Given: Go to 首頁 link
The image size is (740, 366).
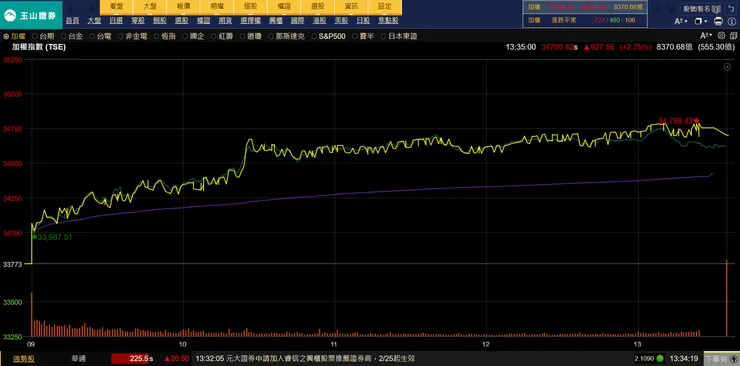Looking at the screenshot, I should (x=72, y=21).
